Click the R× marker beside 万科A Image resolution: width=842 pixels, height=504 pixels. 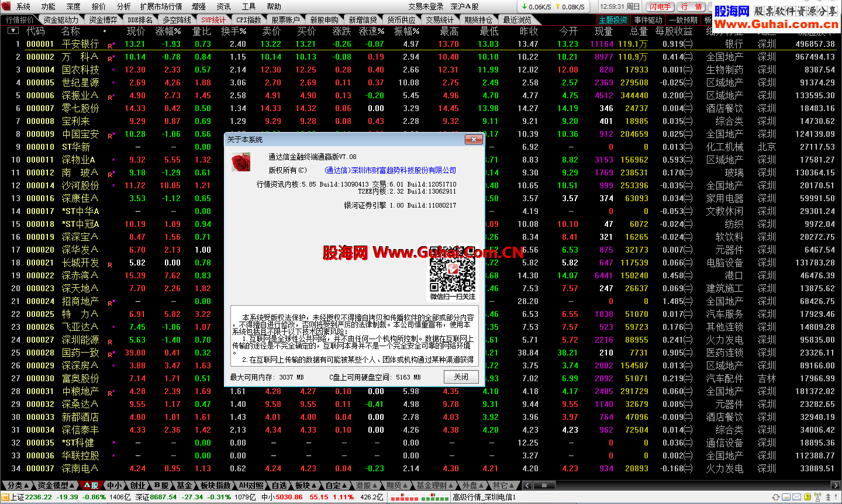tap(112, 57)
